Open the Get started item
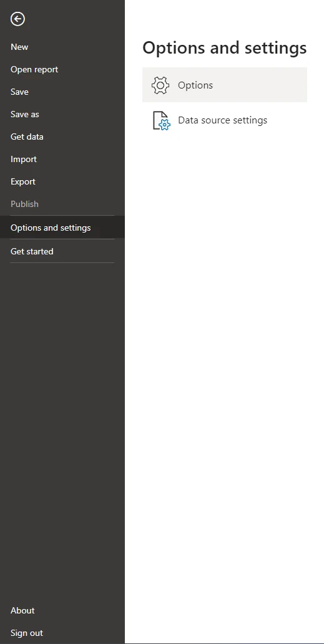The width and height of the screenshot is (324, 644). coord(32,251)
